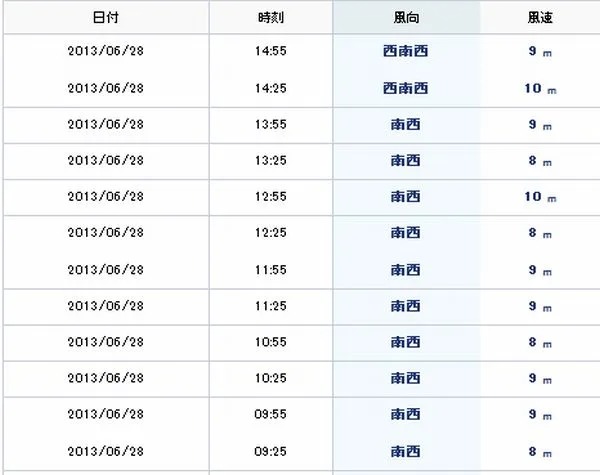Click the 10 m wind speed at 12:55
Image resolution: width=600 pixels, height=475 pixels.
[540, 197]
